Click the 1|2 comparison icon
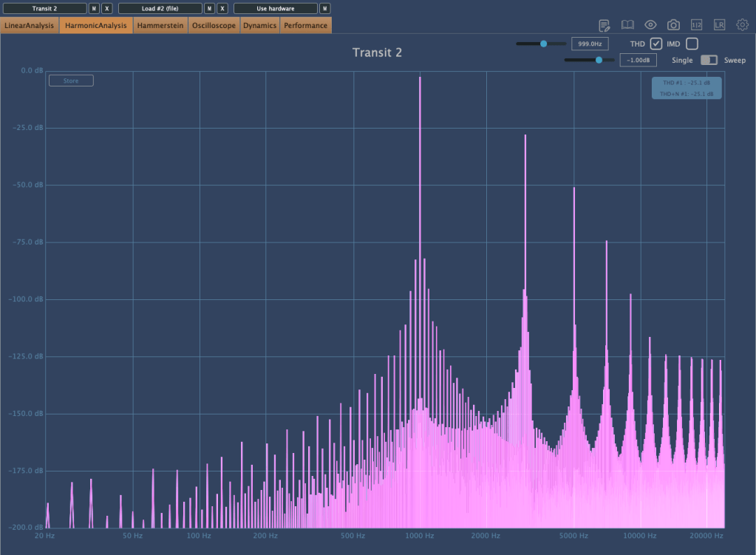756x555 pixels. tap(696, 25)
